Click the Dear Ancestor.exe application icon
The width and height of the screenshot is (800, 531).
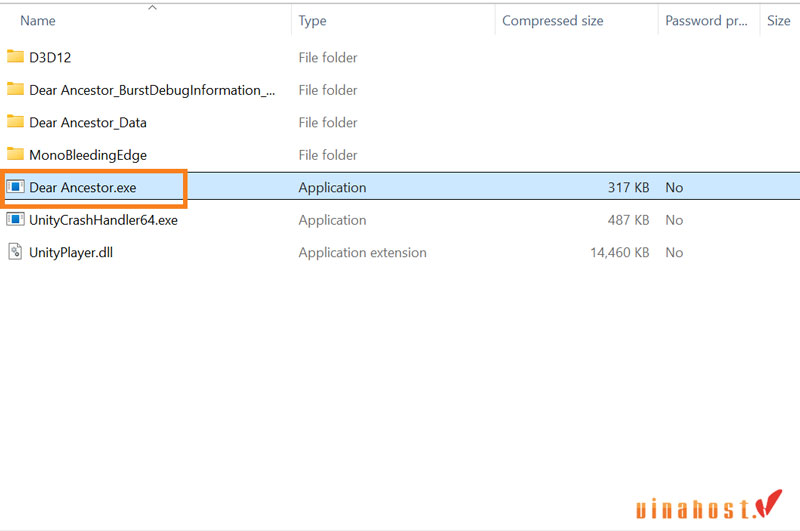pyautogui.click(x=15, y=187)
